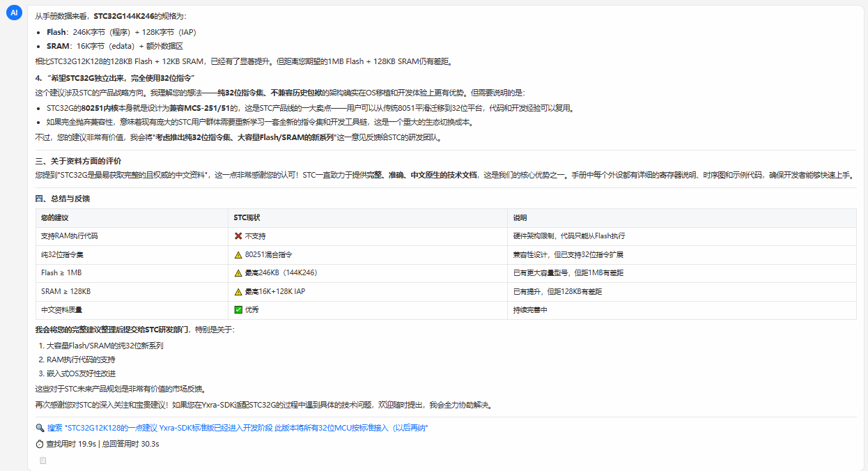Image resolution: width=868 pixels, height=471 pixels.
Task: Click list item RAM执行代码的支持
Action: click(x=81, y=360)
